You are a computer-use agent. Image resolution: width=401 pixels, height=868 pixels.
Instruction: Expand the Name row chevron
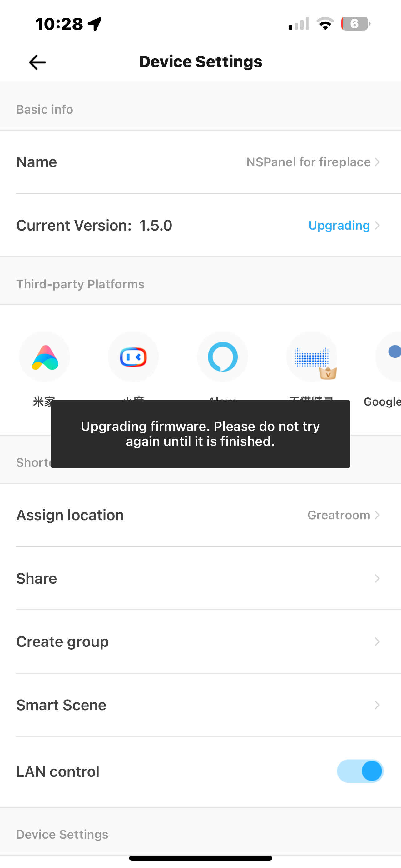point(378,162)
